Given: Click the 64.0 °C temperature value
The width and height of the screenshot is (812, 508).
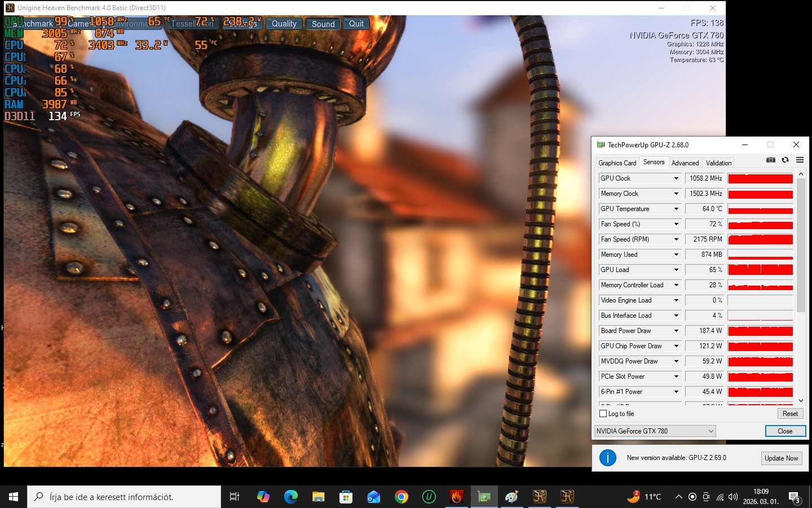Looking at the screenshot, I should point(705,209).
